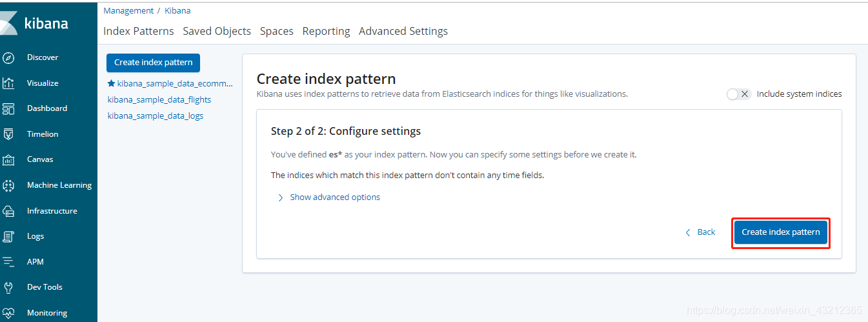The height and width of the screenshot is (322, 868).
Task: Click the Dashboard icon in sidebar
Action: (x=8, y=108)
